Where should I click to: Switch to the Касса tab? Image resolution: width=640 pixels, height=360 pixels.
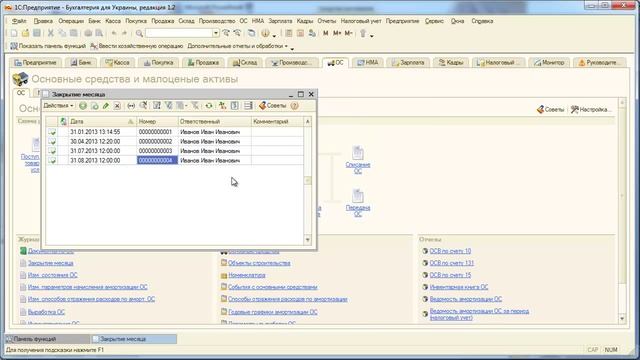click(x=118, y=63)
